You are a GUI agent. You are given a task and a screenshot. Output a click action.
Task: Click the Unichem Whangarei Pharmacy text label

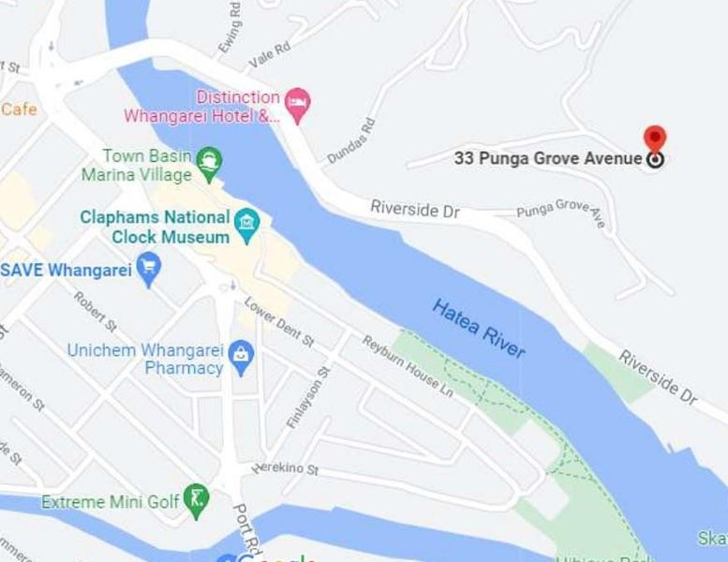pos(146,359)
